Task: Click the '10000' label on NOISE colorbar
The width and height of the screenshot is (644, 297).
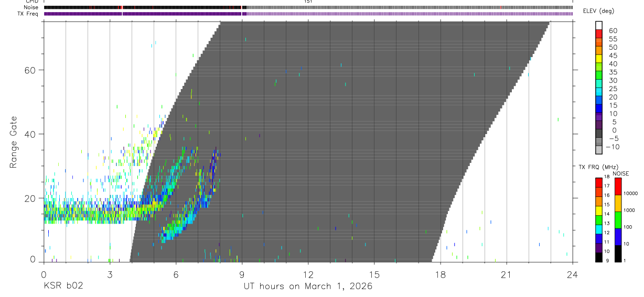Action: [630, 193]
